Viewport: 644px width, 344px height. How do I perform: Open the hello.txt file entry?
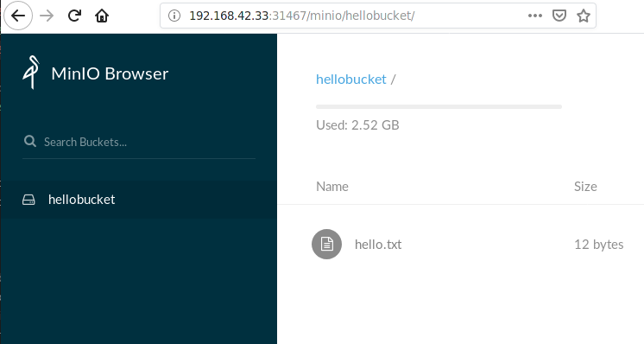point(378,245)
